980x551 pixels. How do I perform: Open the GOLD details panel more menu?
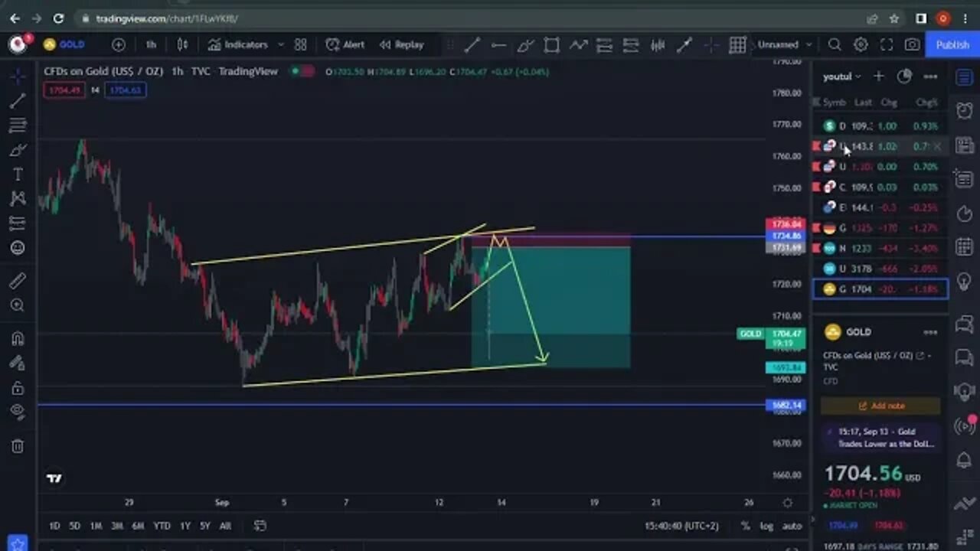click(930, 332)
